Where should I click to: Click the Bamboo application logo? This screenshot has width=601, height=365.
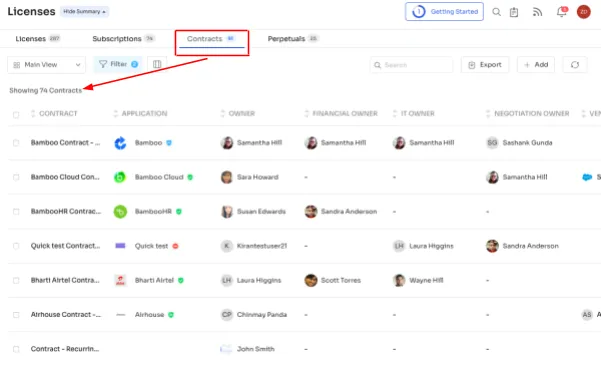tap(120, 143)
